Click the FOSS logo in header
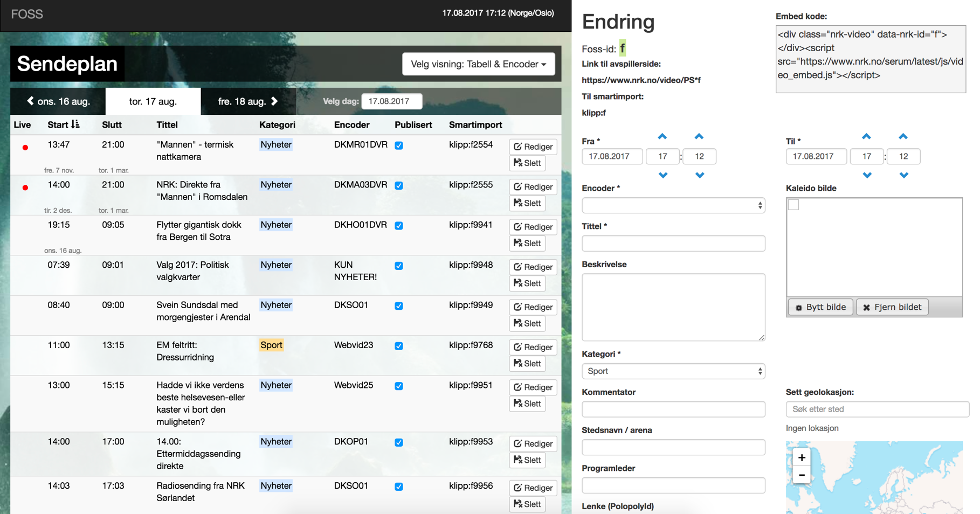Image resolution: width=980 pixels, height=514 pixels. (27, 14)
